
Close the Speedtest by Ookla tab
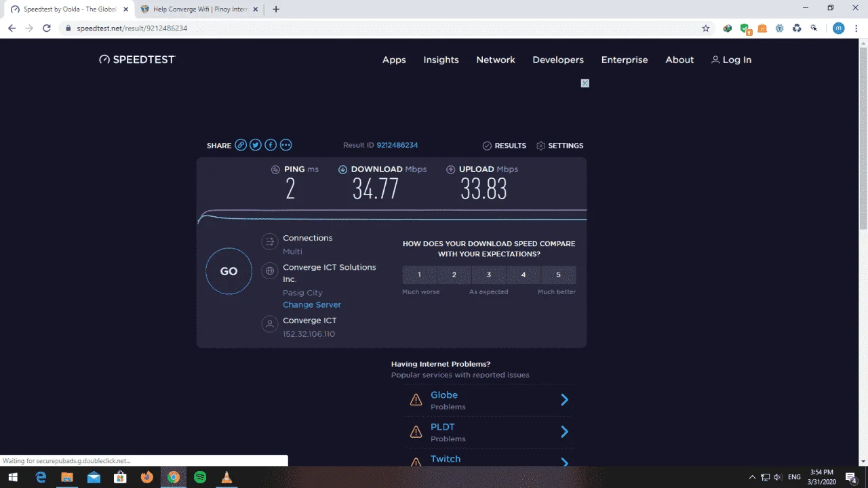(x=125, y=9)
